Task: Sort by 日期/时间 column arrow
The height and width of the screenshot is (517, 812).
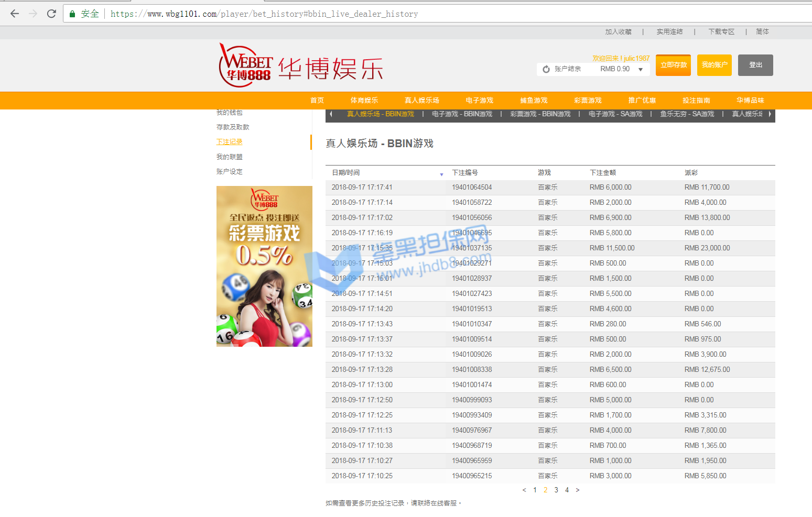Action: point(441,174)
